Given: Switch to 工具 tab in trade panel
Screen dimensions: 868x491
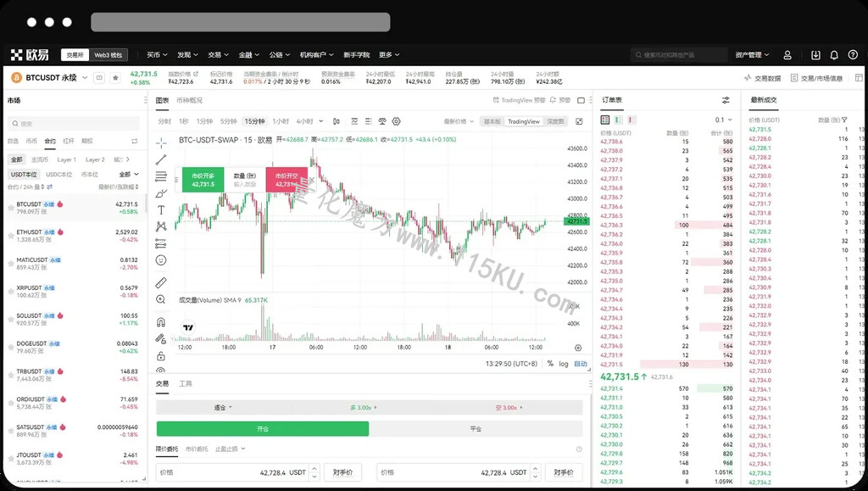Looking at the screenshot, I should coord(186,383).
